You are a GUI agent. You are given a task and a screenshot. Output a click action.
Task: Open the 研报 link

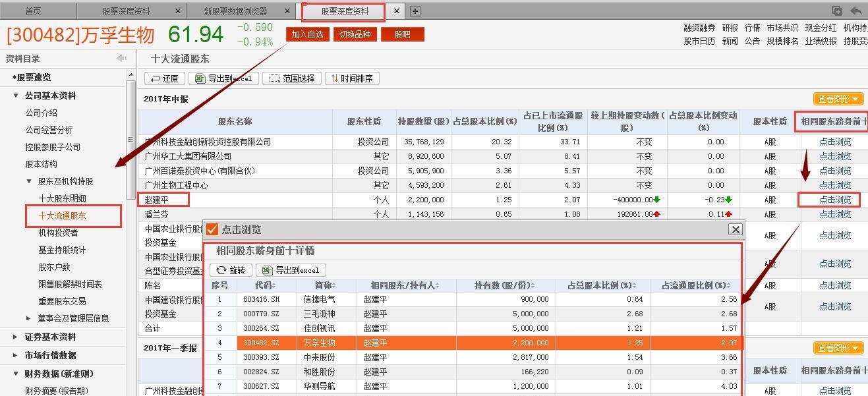pyautogui.click(x=730, y=28)
